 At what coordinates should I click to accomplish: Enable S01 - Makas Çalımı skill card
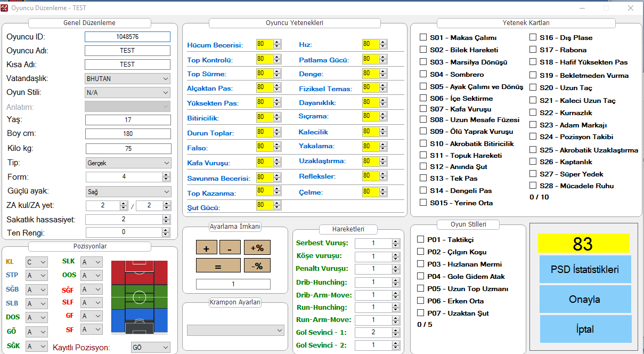(x=423, y=37)
